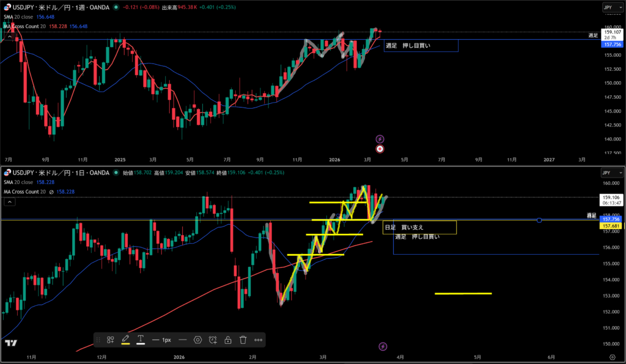This screenshot has width=626, height=364.
Task: Open the JPY currency dropdown on daily chart
Action: click(x=608, y=173)
